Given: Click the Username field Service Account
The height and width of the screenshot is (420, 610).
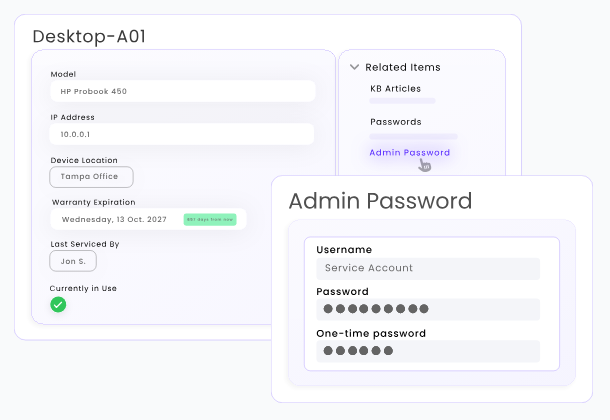Looking at the screenshot, I should click(428, 268).
